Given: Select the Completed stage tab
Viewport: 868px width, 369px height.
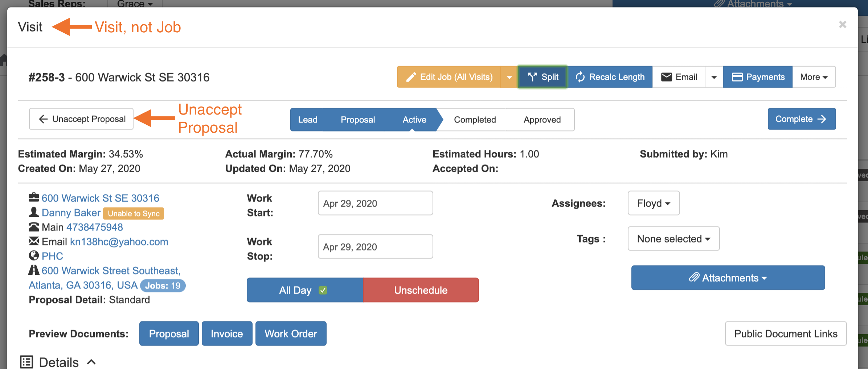Looking at the screenshot, I should click(x=475, y=120).
